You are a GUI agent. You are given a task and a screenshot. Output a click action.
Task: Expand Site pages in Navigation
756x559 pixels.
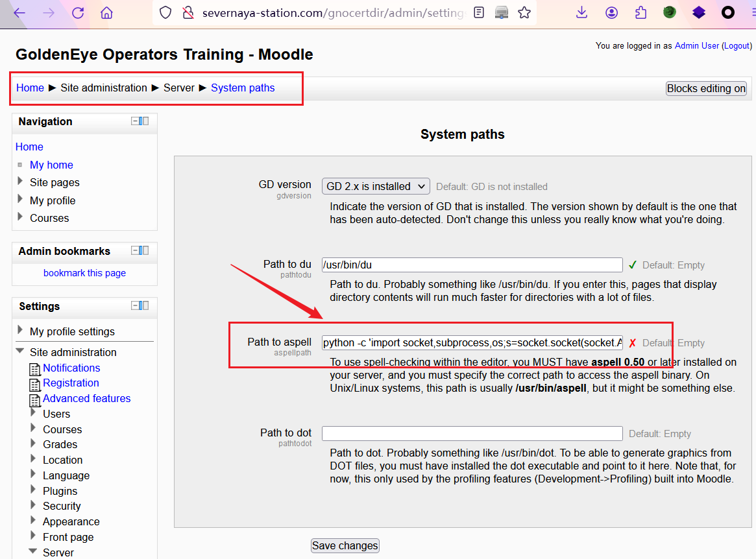coord(21,182)
